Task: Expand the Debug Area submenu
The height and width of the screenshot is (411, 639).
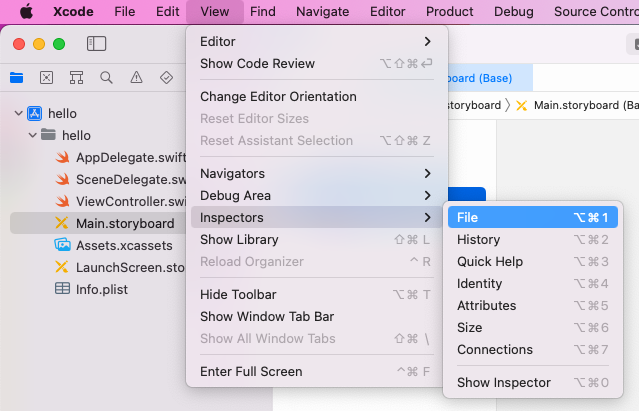Action: click(316, 196)
